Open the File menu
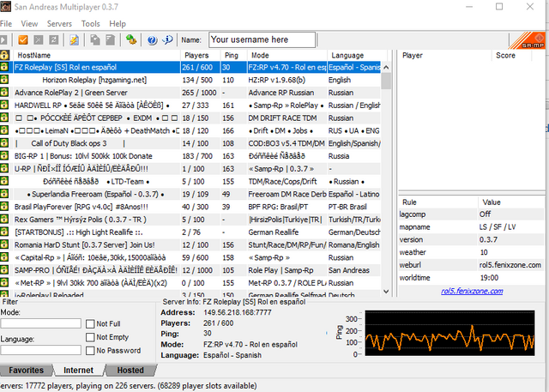This screenshot has height=392, width=549. [x=6, y=24]
